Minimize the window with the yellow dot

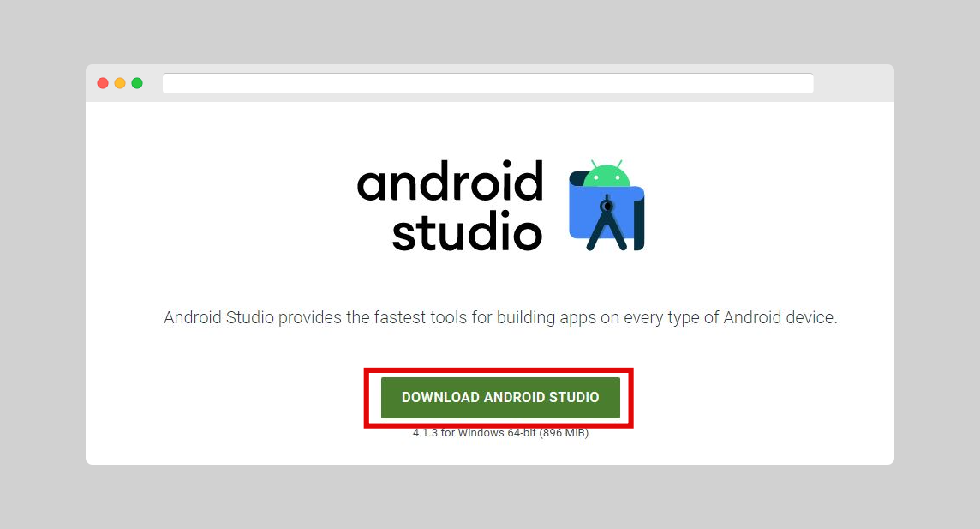click(120, 83)
